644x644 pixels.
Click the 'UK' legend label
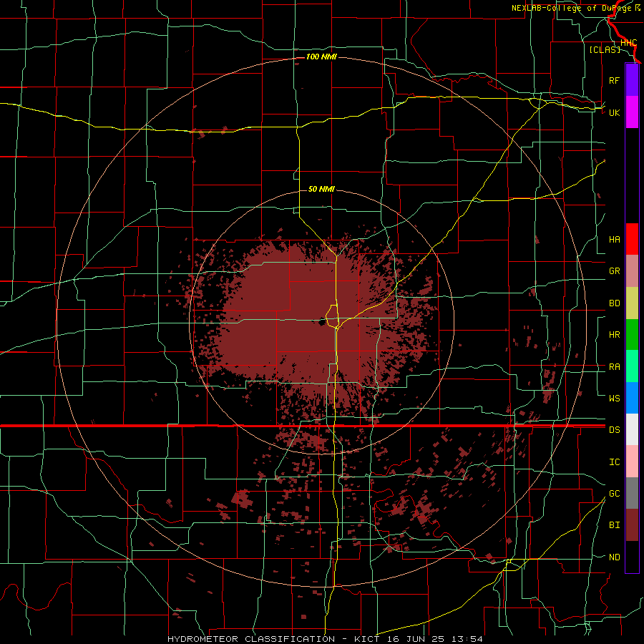point(614,112)
